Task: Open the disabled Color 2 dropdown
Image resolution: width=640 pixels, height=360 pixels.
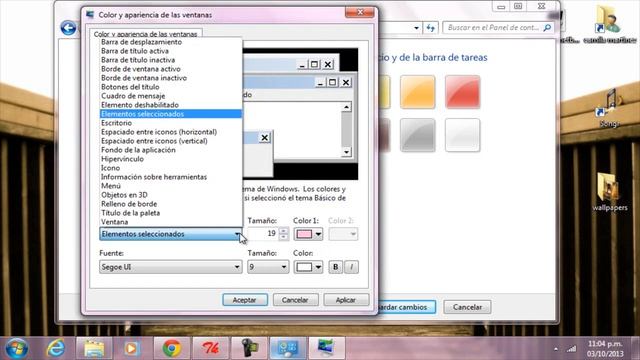Action: click(x=343, y=234)
